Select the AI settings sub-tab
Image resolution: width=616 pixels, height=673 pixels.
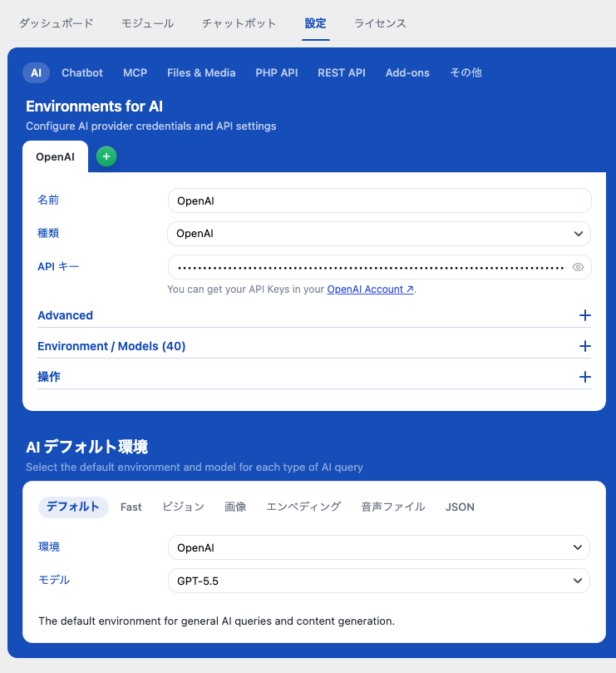point(36,73)
